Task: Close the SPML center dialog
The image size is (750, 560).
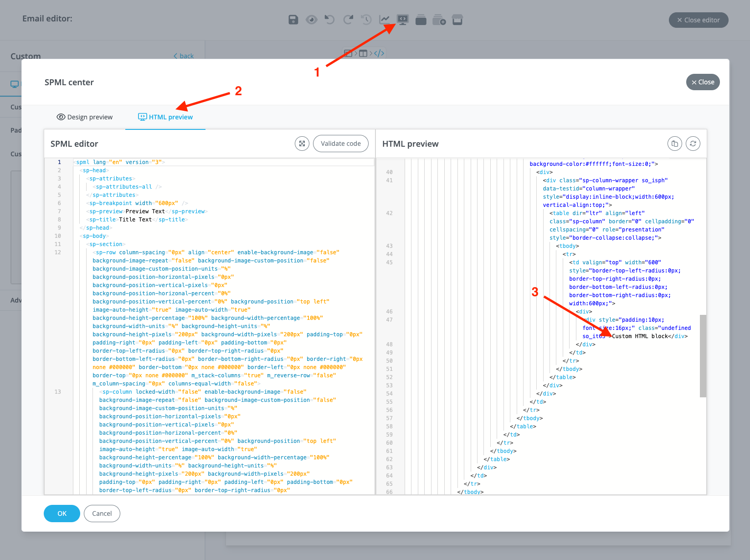Action: coord(703,82)
